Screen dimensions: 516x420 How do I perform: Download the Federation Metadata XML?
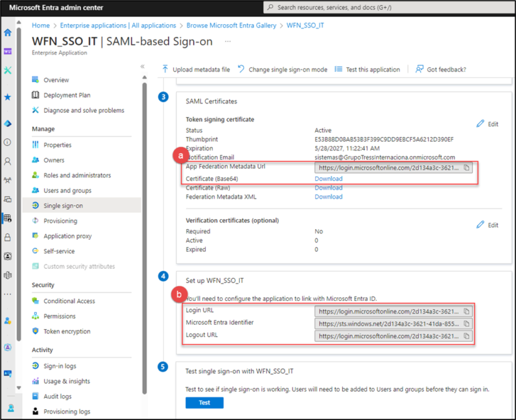pos(329,197)
